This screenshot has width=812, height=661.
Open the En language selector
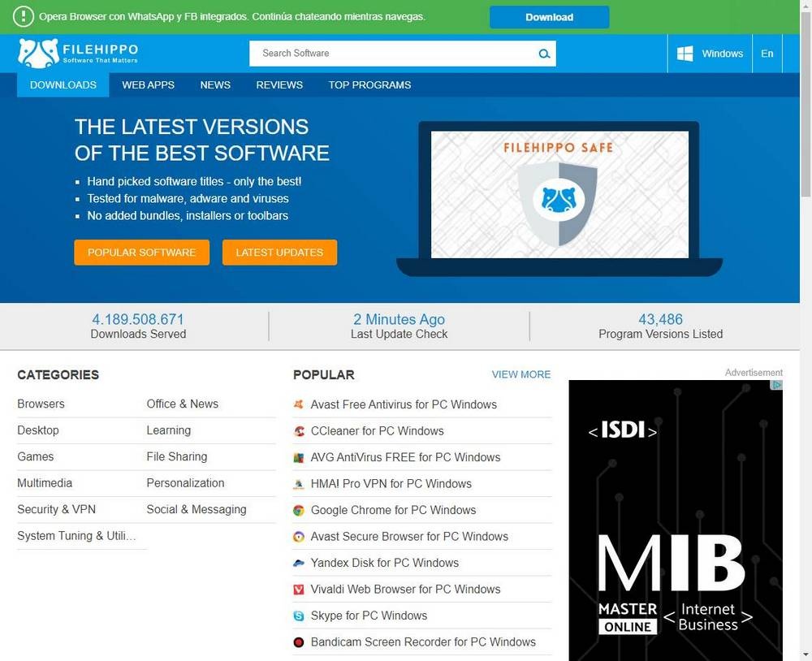tap(767, 54)
